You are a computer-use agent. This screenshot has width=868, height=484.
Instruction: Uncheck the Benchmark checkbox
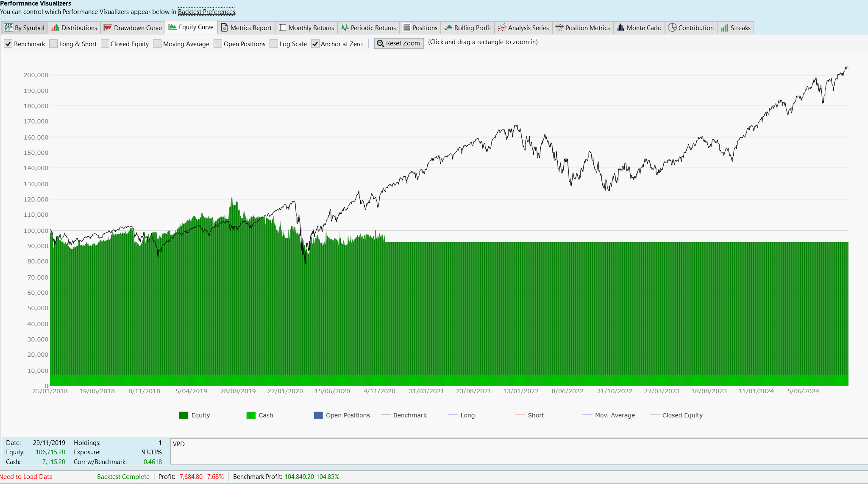[x=8, y=44]
